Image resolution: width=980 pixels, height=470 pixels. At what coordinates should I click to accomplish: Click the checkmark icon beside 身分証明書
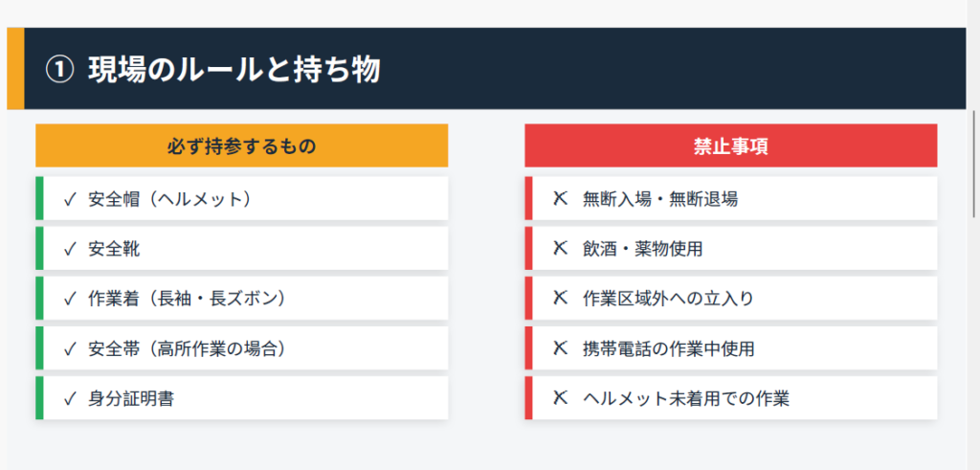69,398
